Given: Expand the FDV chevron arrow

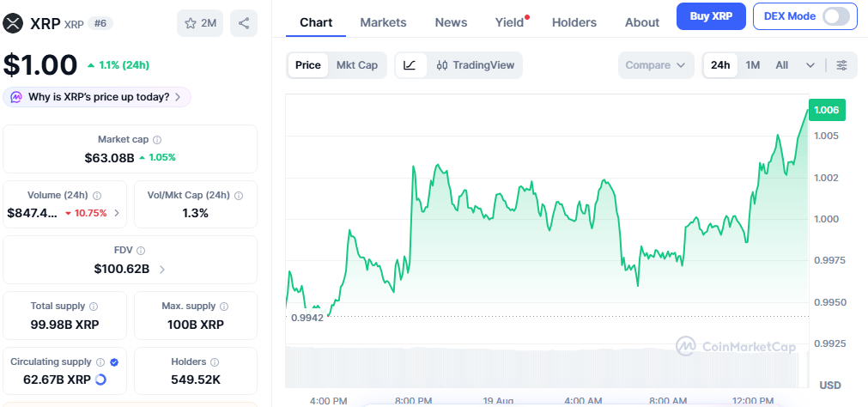Looking at the screenshot, I should 162,270.
